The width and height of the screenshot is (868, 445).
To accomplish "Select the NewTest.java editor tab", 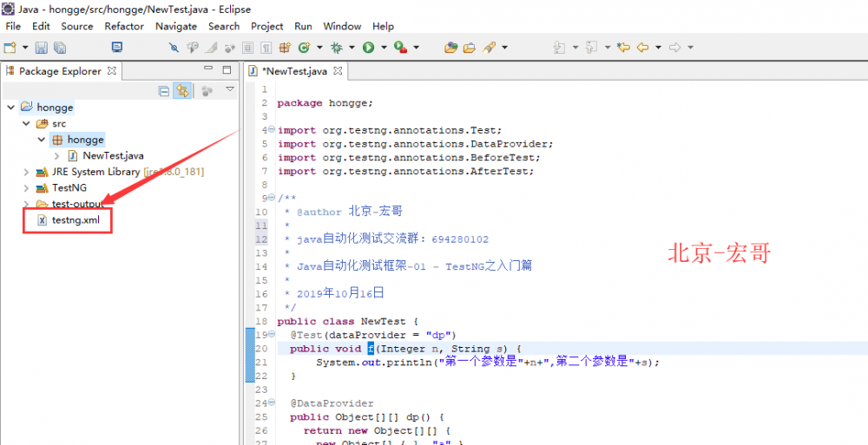I will click(293, 71).
